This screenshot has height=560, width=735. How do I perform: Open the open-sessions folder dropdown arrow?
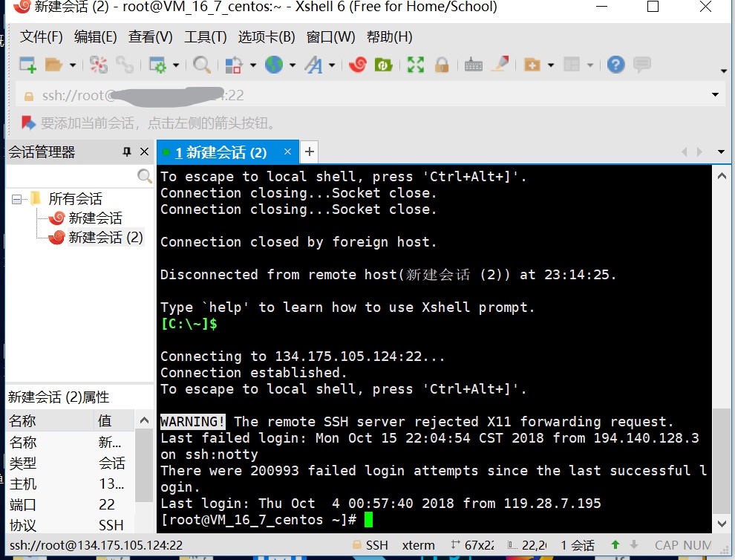point(72,65)
